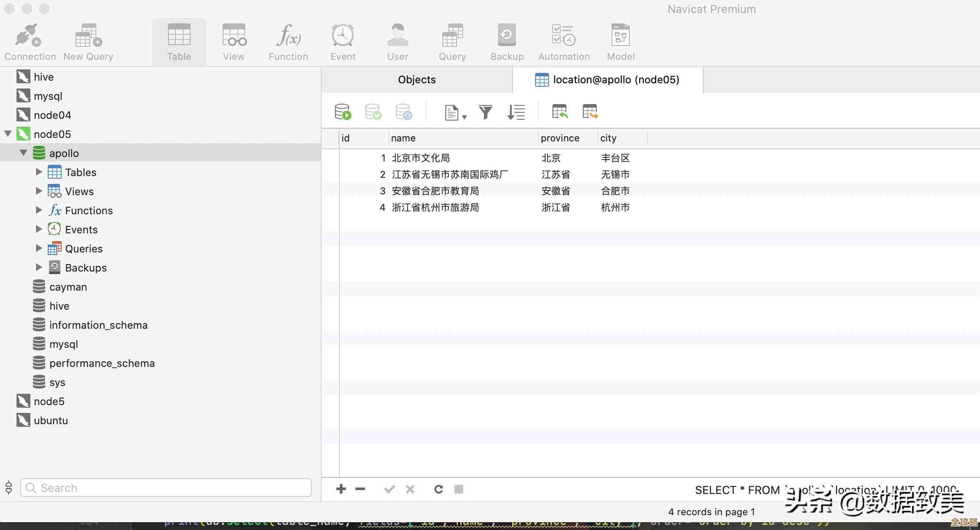Begin a transaction on the data grid
The image size is (980, 530).
tap(342, 111)
